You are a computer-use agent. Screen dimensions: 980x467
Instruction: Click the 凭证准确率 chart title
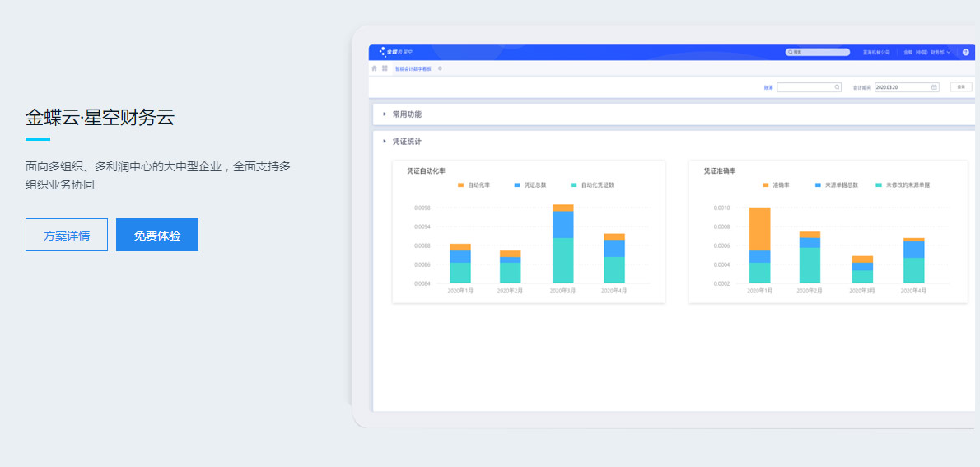point(720,170)
